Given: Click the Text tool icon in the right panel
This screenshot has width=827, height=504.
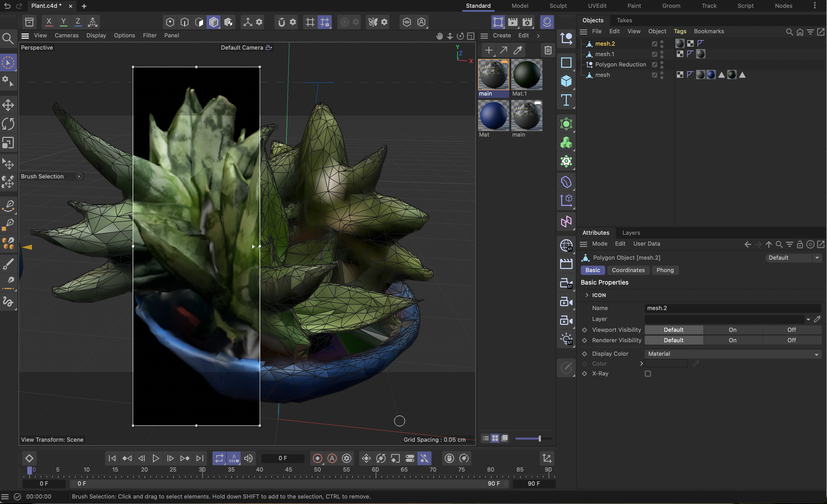Looking at the screenshot, I should coord(566,100).
